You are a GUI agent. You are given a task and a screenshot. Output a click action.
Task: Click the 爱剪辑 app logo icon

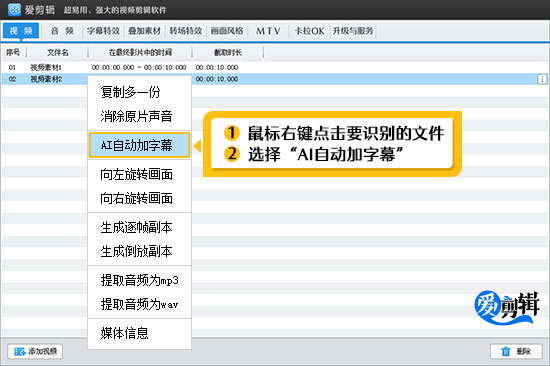click(14, 9)
